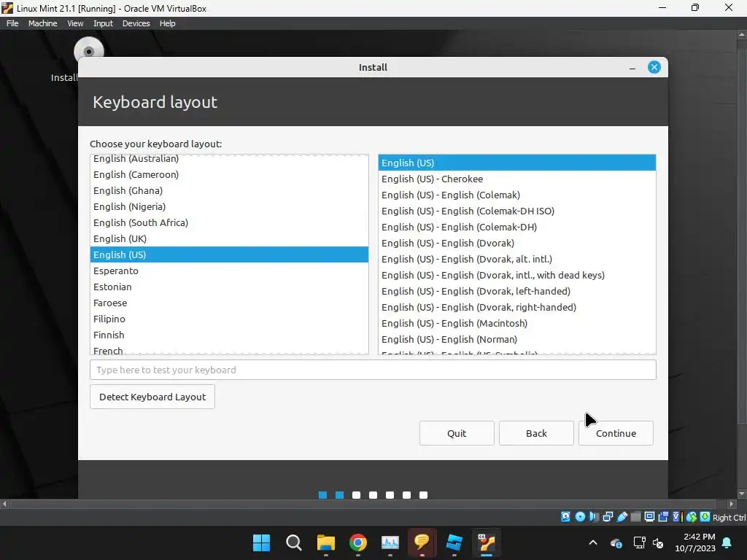The width and height of the screenshot is (747, 560).
Task: Select Esperanto in the layout list
Action: click(229, 271)
